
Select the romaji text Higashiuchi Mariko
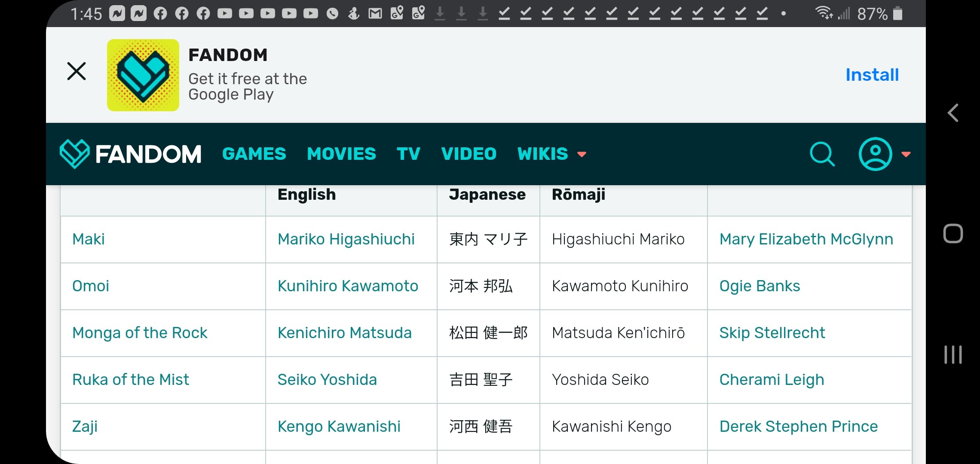click(x=618, y=239)
